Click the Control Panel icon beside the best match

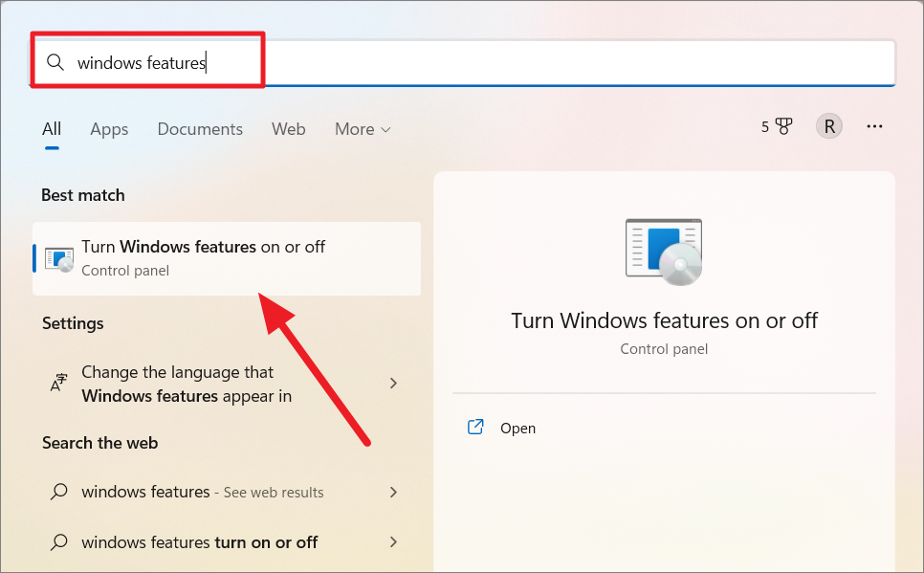pos(57,258)
